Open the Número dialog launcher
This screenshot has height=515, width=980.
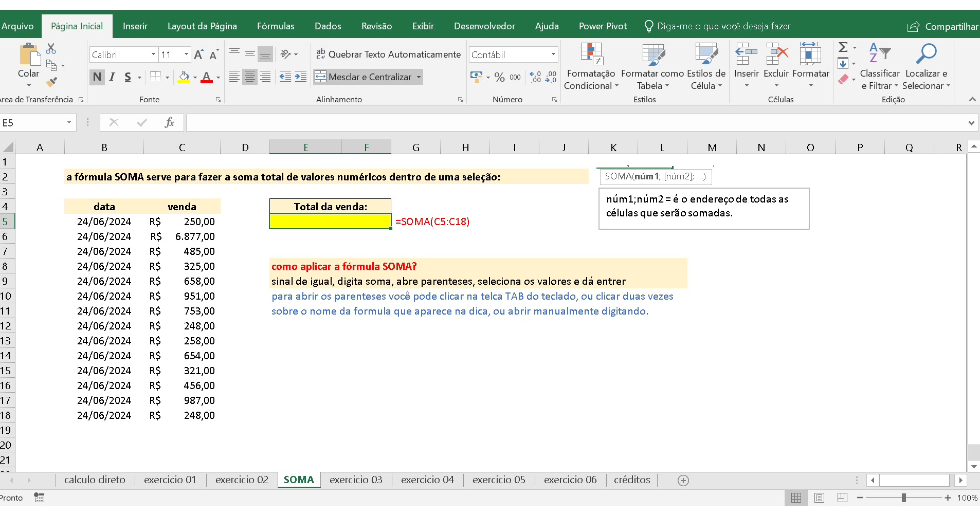(554, 100)
